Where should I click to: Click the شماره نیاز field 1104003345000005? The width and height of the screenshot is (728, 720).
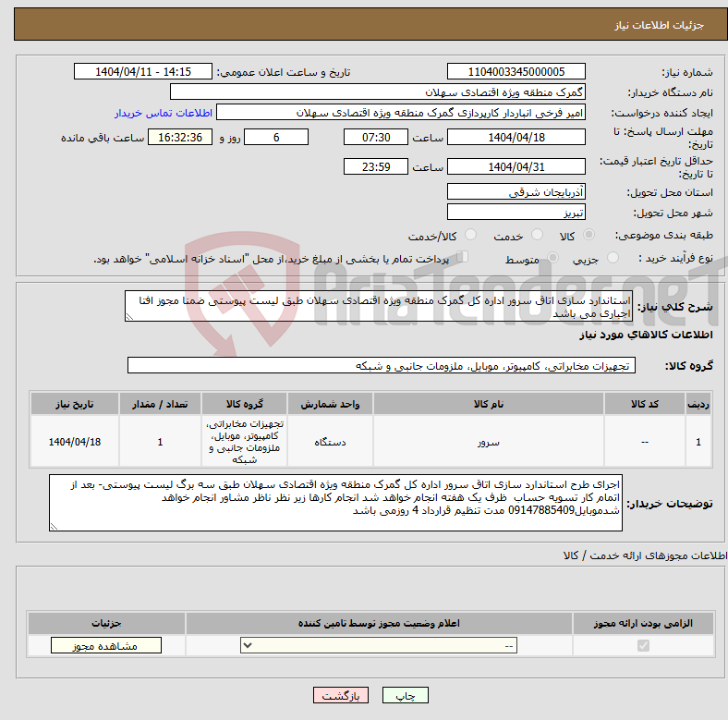tap(516, 71)
